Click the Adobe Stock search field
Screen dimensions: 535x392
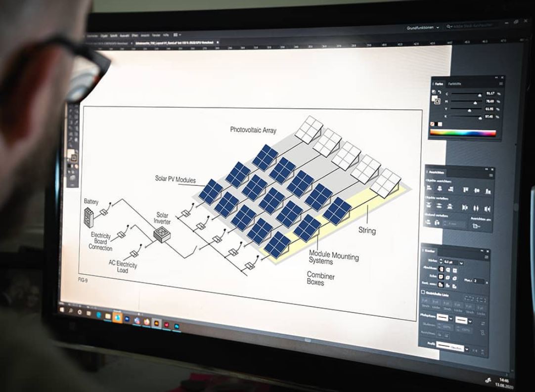[x=473, y=26]
